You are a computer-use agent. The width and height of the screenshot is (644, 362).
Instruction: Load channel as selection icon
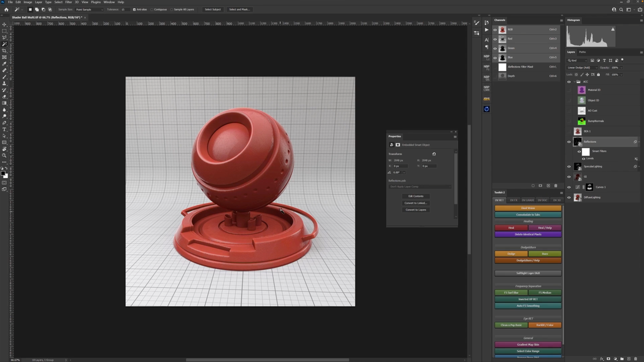tap(533, 186)
